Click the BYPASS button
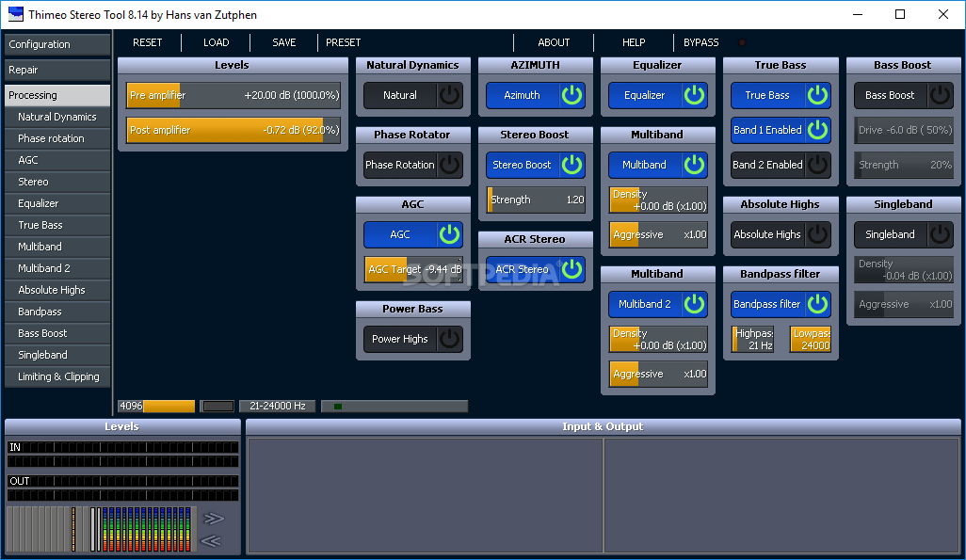This screenshot has width=966, height=560. pos(701,42)
